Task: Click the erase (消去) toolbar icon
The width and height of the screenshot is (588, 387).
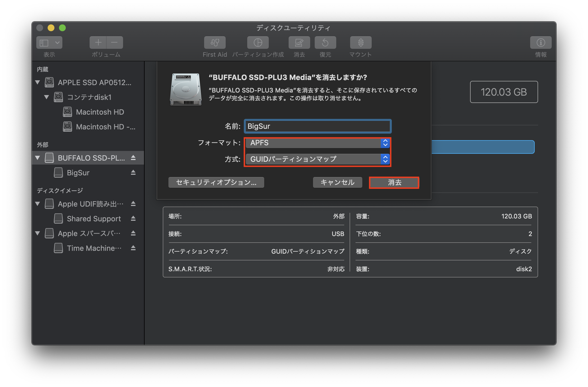Action: click(x=299, y=43)
